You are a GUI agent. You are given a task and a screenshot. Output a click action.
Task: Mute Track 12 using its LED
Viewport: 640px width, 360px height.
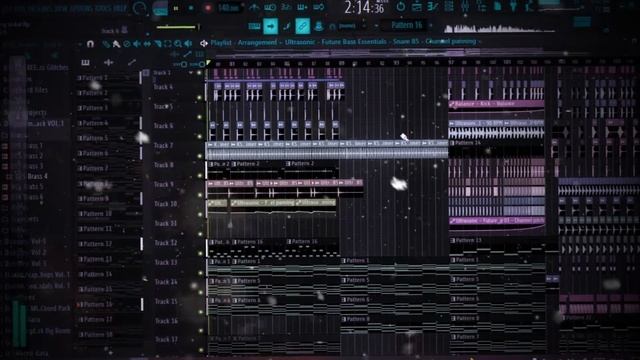[x=200, y=253]
